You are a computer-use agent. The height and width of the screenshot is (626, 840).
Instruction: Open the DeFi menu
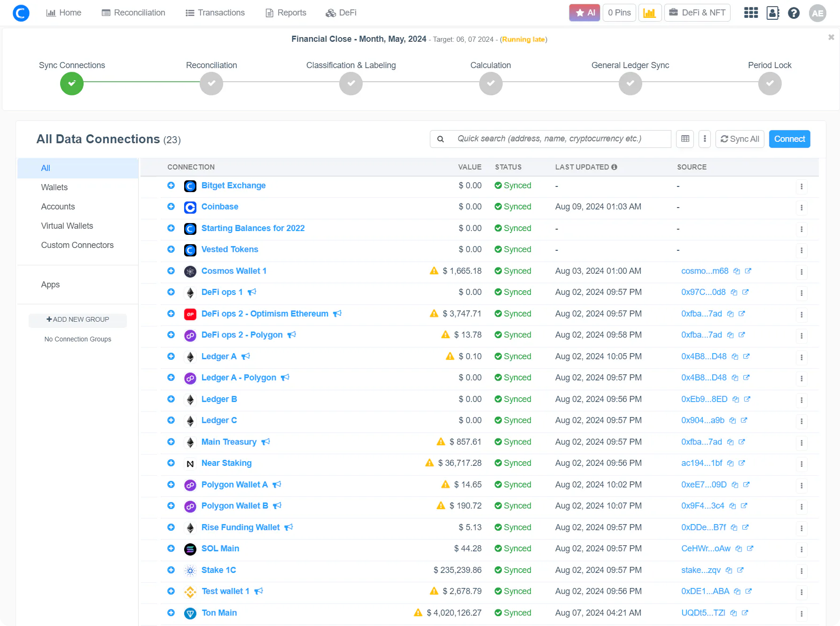341,13
